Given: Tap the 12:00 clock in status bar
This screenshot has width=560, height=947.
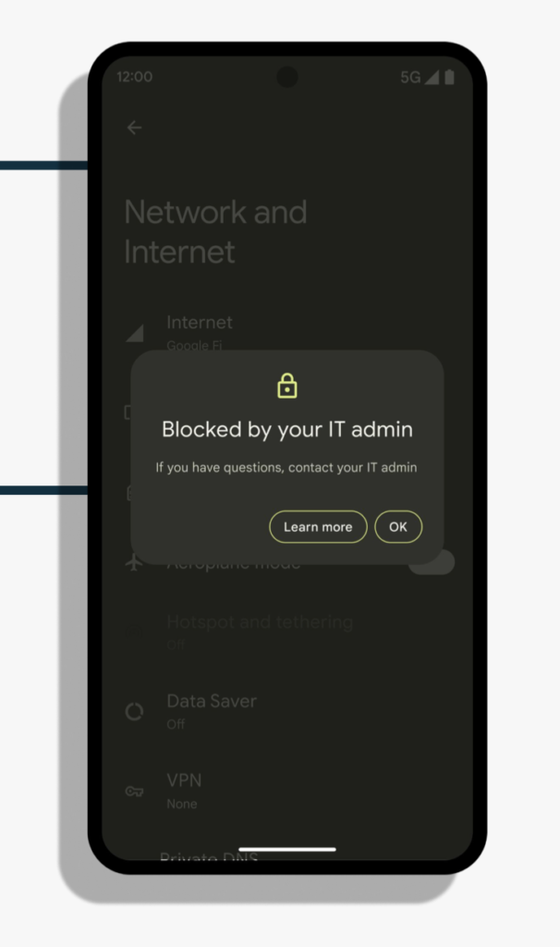Looking at the screenshot, I should click(x=135, y=77).
